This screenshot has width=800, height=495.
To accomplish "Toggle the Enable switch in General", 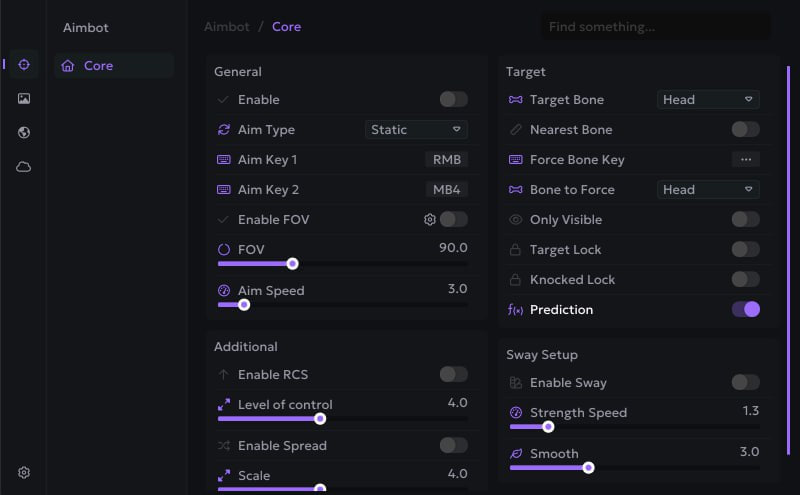I will (x=453, y=99).
